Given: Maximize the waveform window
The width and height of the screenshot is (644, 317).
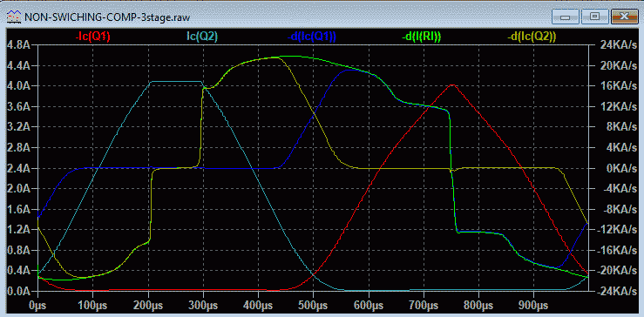Looking at the screenshot, I should tap(594, 17).
